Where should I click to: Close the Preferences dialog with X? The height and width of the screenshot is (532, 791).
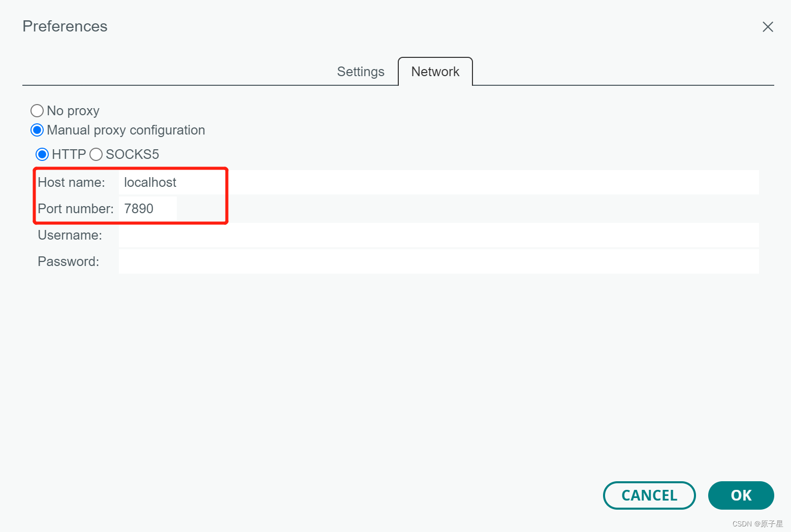click(x=768, y=27)
